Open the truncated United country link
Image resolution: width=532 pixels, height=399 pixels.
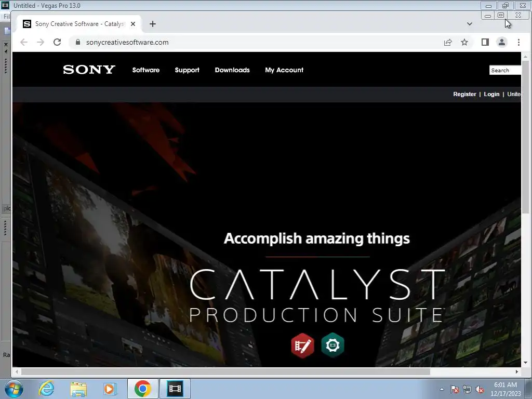[514, 94]
